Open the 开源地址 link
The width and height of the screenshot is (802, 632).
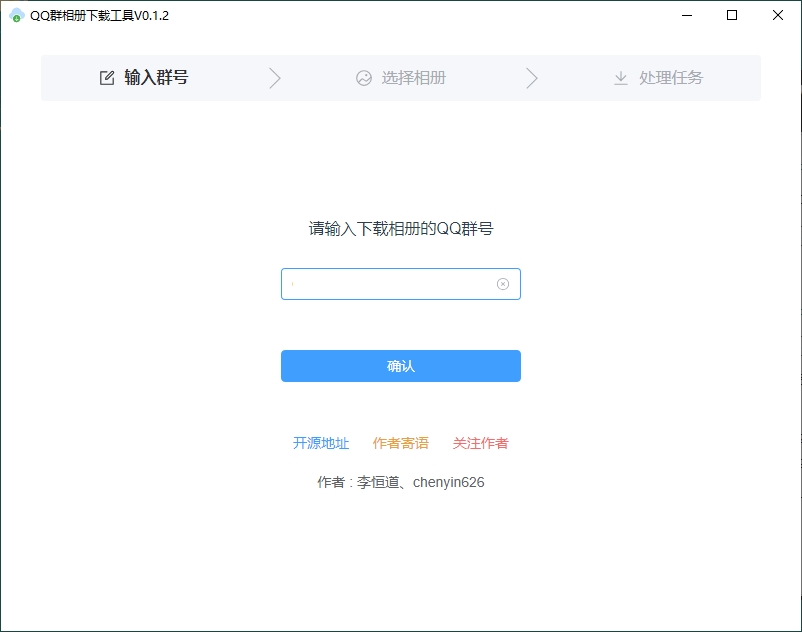(x=321, y=443)
